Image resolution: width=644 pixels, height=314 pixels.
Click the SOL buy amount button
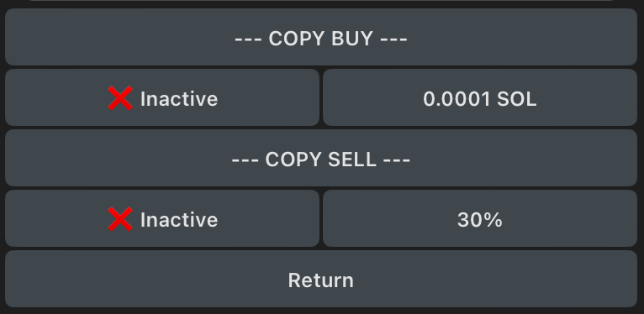(x=480, y=97)
